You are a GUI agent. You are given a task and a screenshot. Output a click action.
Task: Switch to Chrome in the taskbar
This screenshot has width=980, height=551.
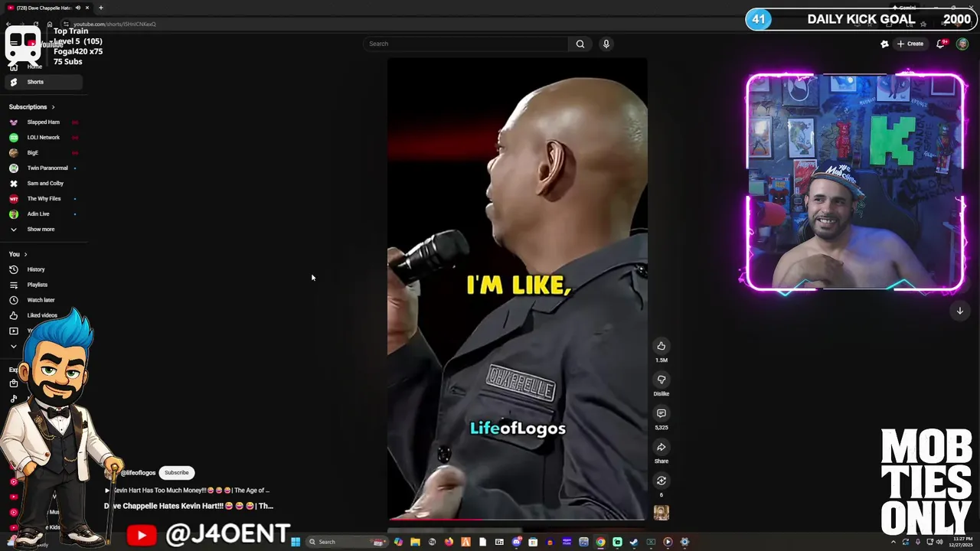600,542
